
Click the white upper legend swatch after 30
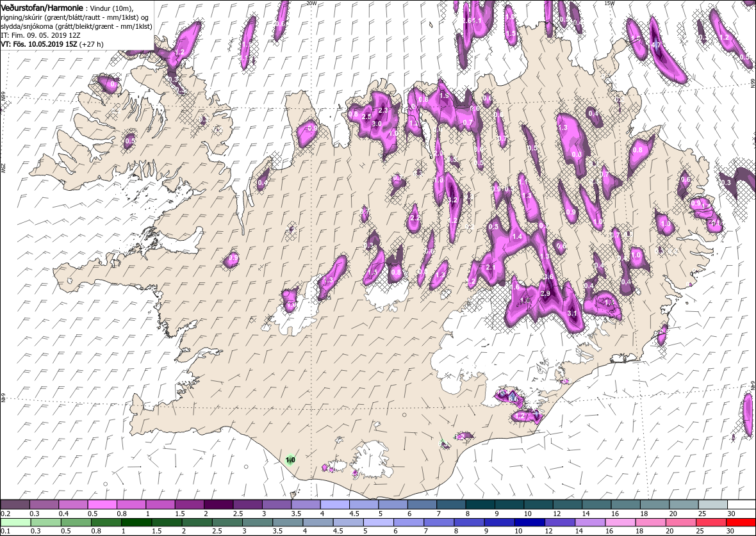pos(741,504)
